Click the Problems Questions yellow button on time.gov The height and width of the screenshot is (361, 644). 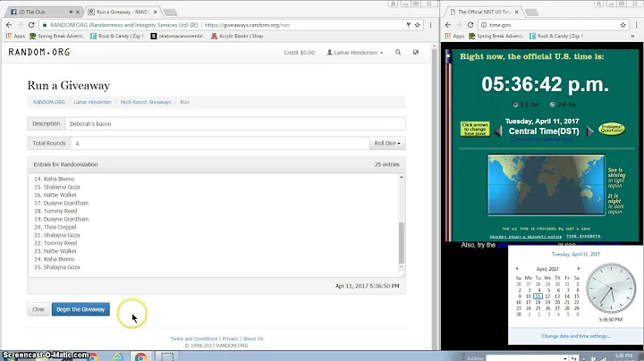(612, 129)
